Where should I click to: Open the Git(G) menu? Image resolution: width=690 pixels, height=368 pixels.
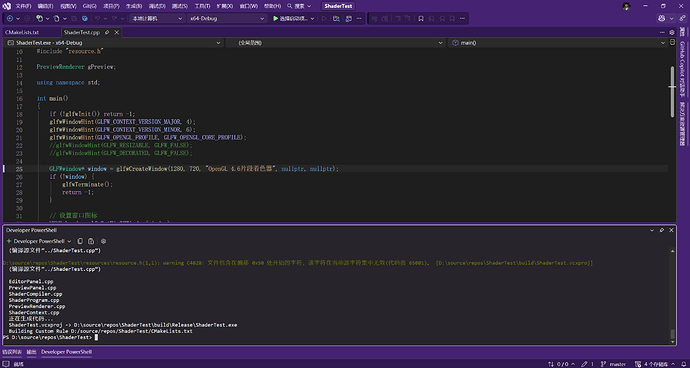[89, 6]
